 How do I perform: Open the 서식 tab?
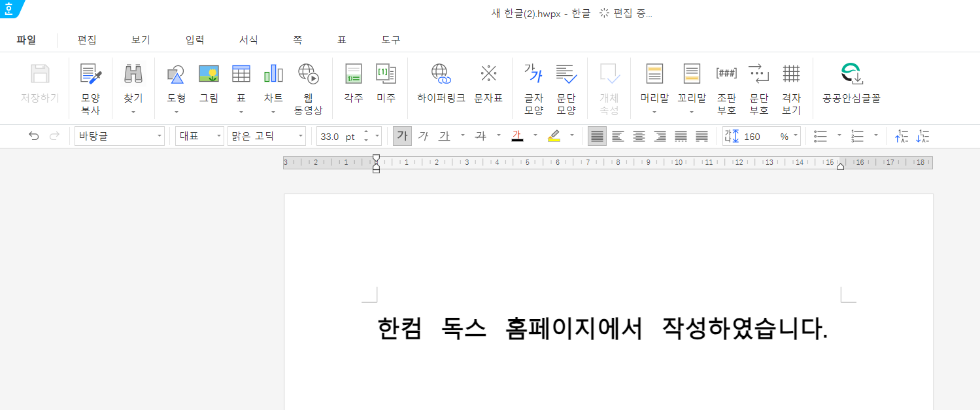[248, 40]
